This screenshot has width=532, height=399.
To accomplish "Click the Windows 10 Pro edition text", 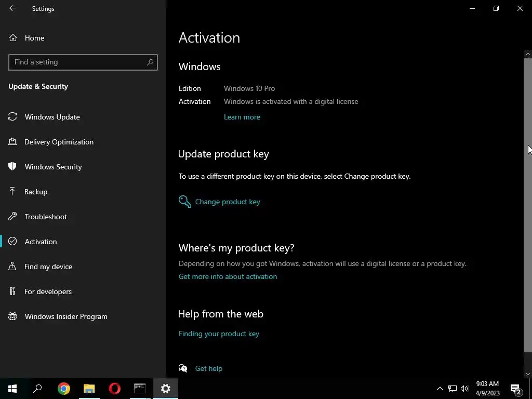I will pyautogui.click(x=249, y=88).
